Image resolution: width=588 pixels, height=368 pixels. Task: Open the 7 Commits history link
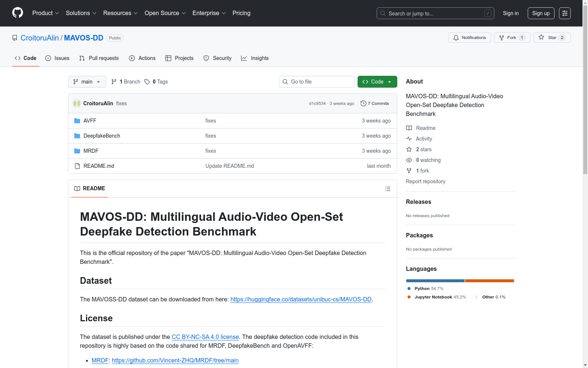(x=375, y=103)
